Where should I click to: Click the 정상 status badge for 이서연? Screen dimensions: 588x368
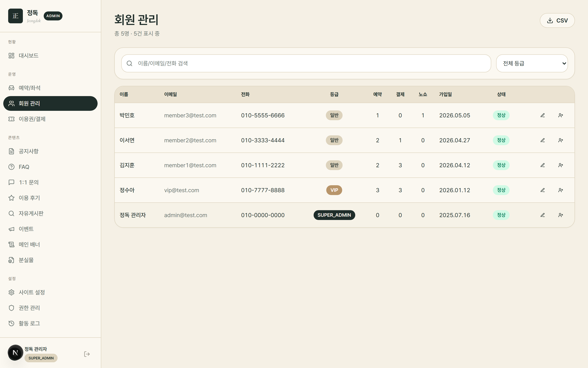[501, 140]
